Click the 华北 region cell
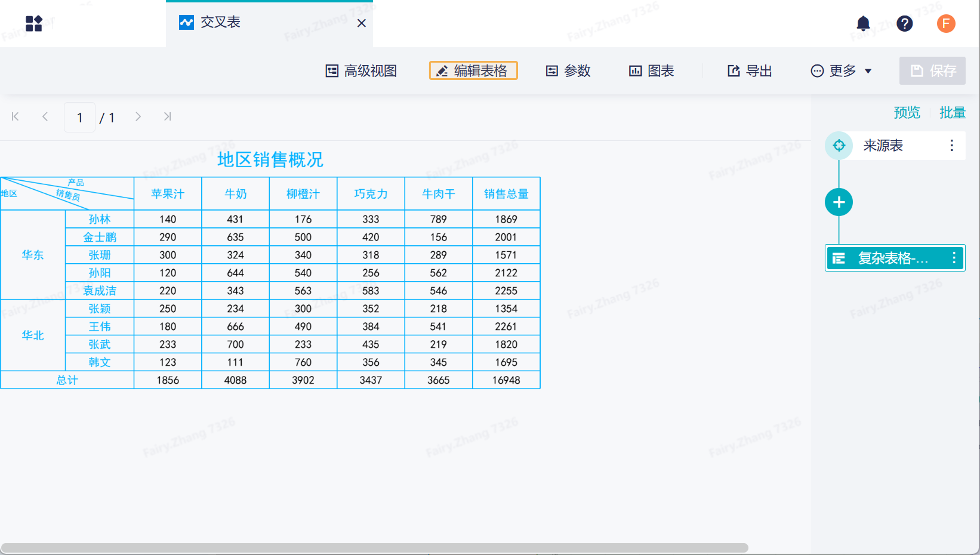The width and height of the screenshot is (980, 555). pyautogui.click(x=33, y=335)
